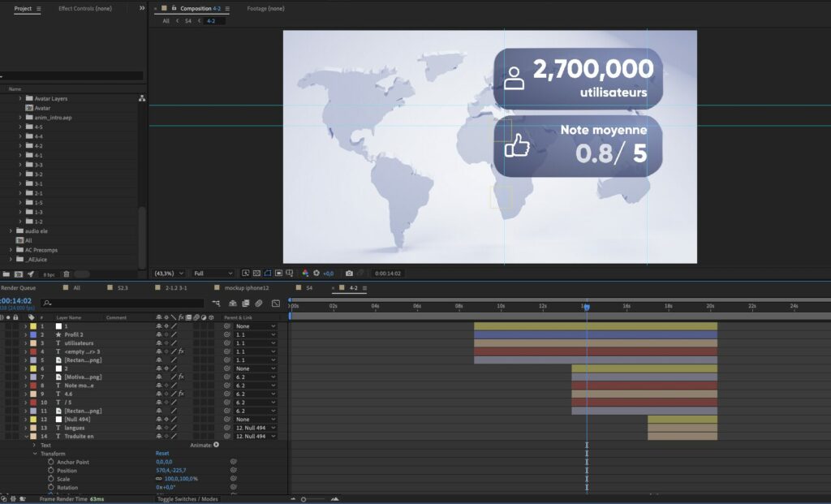The height and width of the screenshot is (504, 831).
Task: Open the magnification 43,3% dropdown
Action: (169, 274)
